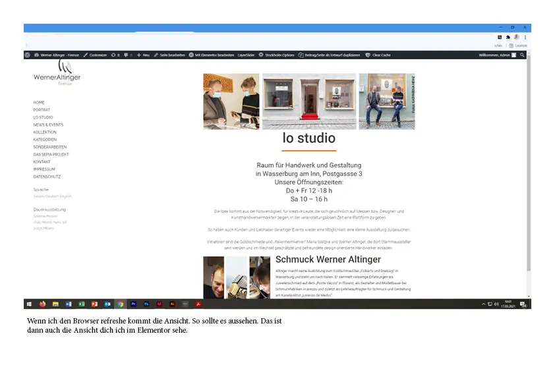Screen dimensions: 555x392
Task: Go to KOLLEKTION in sidebar navigation
Action: (45, 132)
